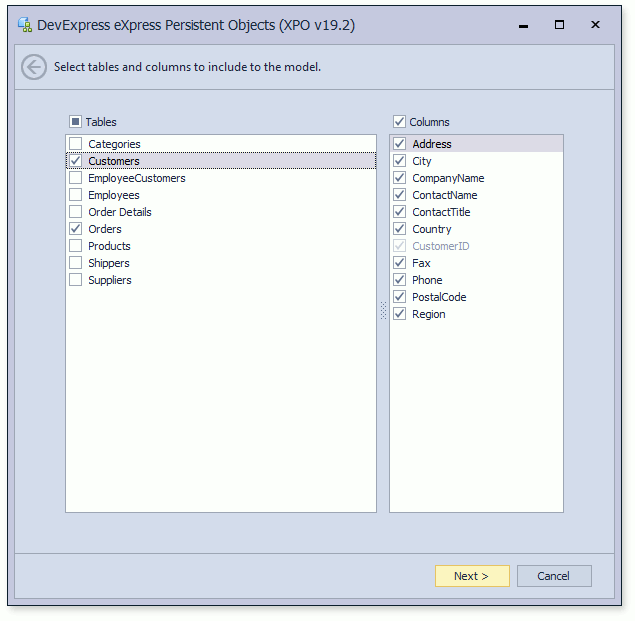This screenshot has height=621, width=635.
Task: Uncheck the Fax column checkbox
Action: click(399, 262)
